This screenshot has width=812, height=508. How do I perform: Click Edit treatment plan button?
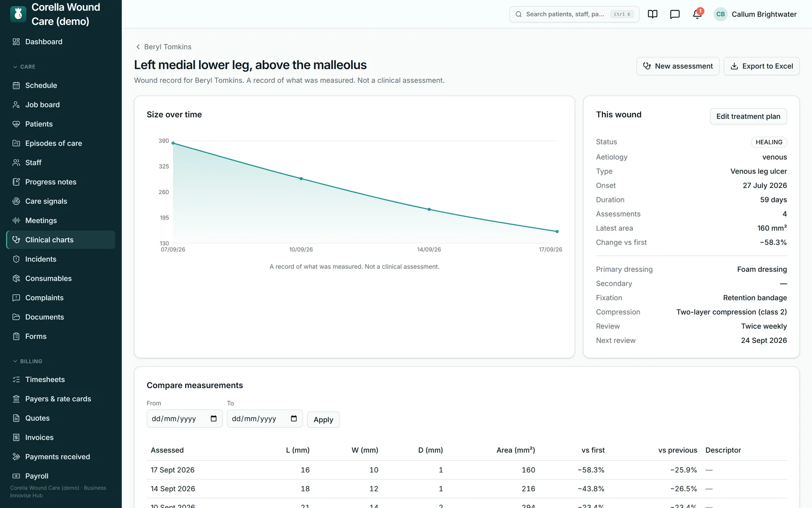coord(749,116)
